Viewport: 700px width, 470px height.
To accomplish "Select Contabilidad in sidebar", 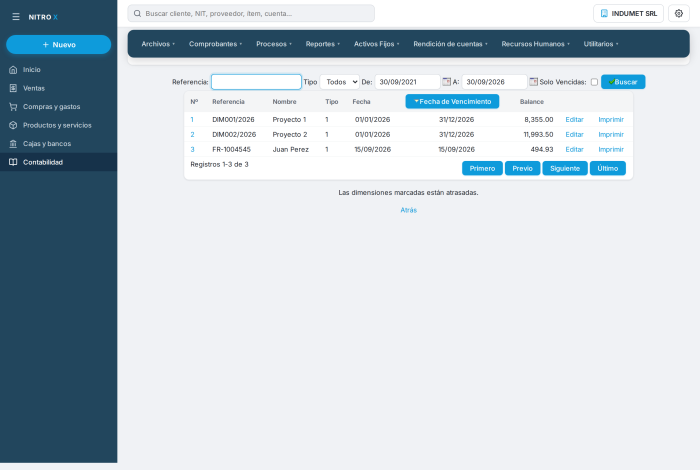I will 58,162.
